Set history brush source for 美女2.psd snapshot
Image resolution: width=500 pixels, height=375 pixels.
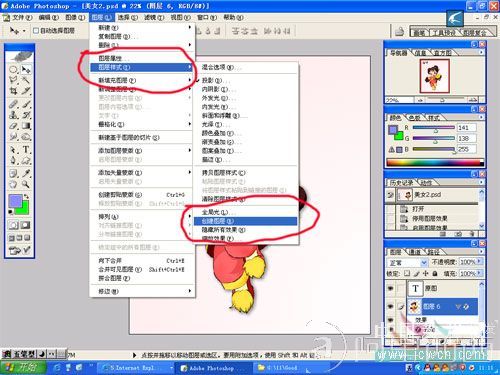click(390, 195)
